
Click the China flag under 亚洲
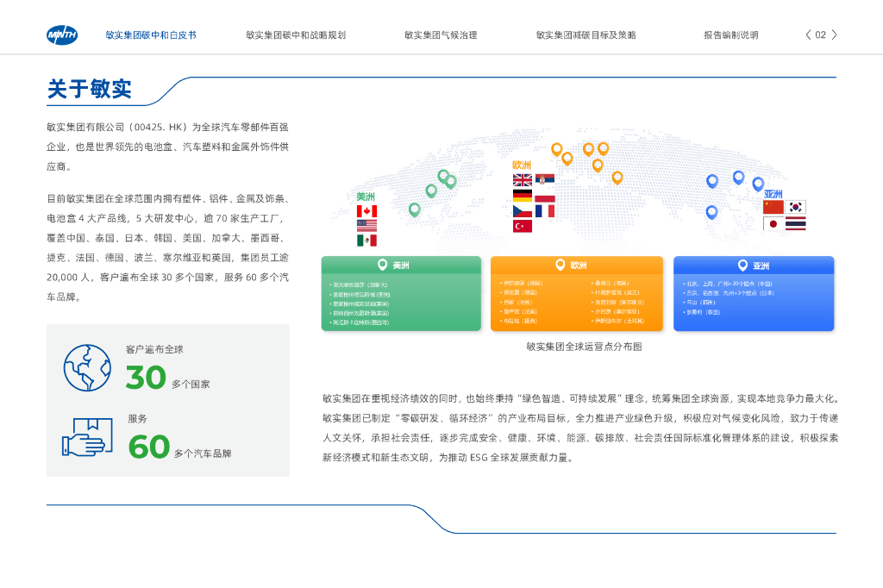(x=773, y=207)
